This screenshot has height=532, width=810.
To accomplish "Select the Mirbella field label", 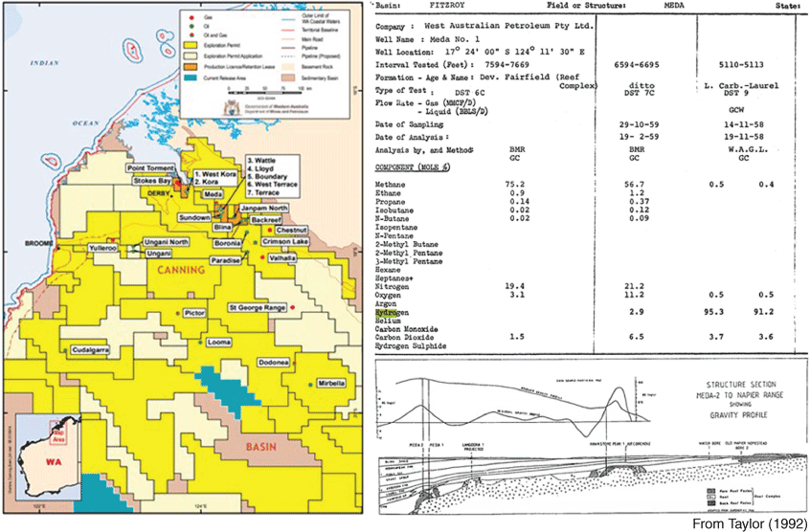I will [330, 384].
